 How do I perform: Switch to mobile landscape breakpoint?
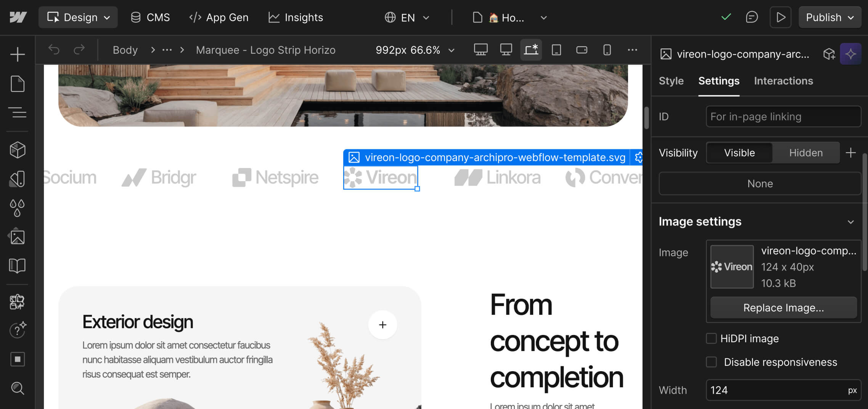(582, 50)
